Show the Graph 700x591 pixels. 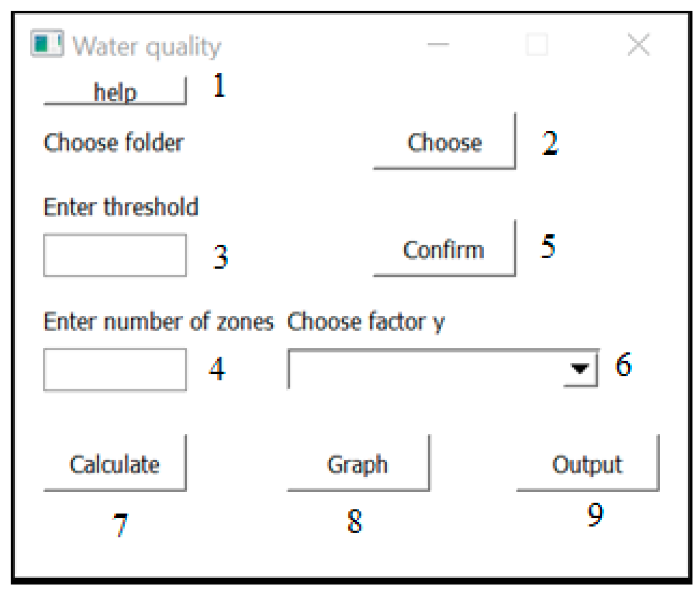[x=358, y=464]
